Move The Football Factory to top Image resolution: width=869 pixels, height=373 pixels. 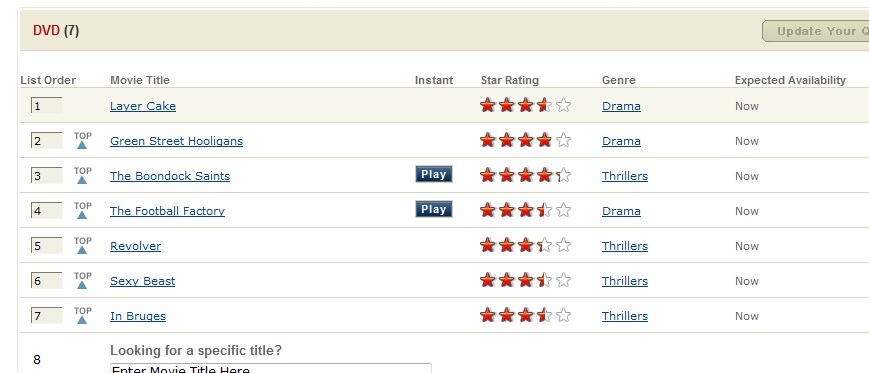click(83, 210)
